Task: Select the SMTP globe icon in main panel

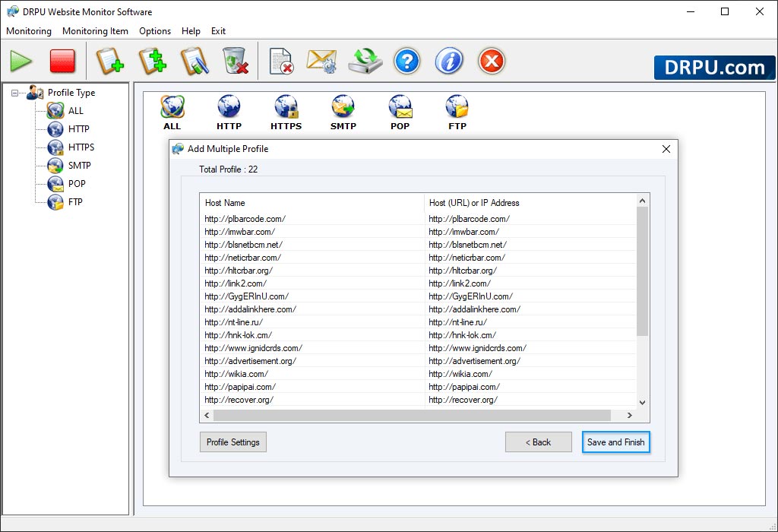Action: click(343, 112)
